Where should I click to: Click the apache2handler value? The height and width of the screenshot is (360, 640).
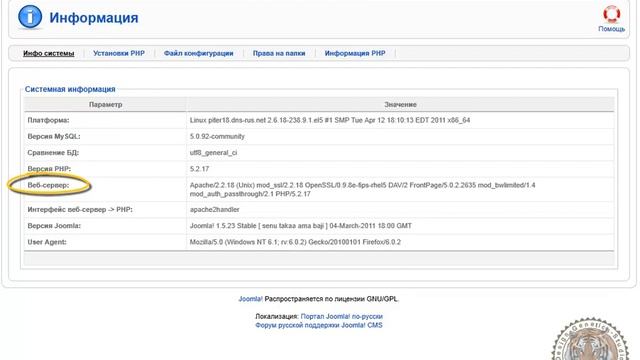[x=214, y=209]
